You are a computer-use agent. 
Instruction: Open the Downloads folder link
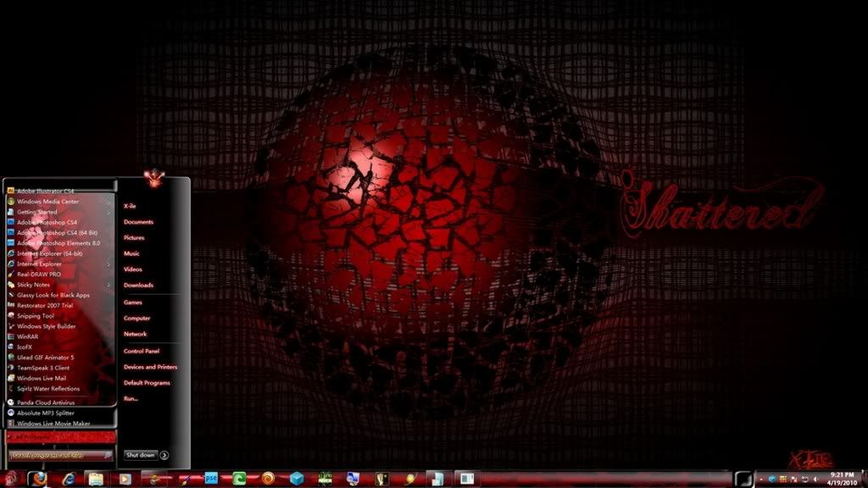click(138, 286)
